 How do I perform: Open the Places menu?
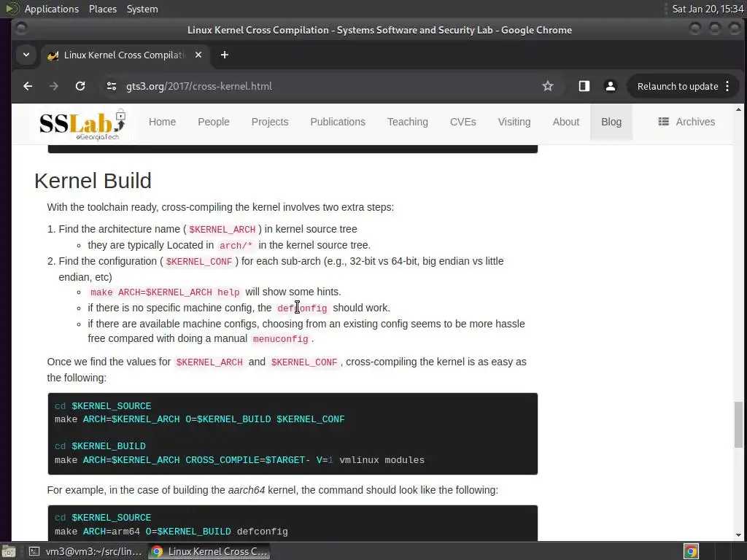pos(102,9)
